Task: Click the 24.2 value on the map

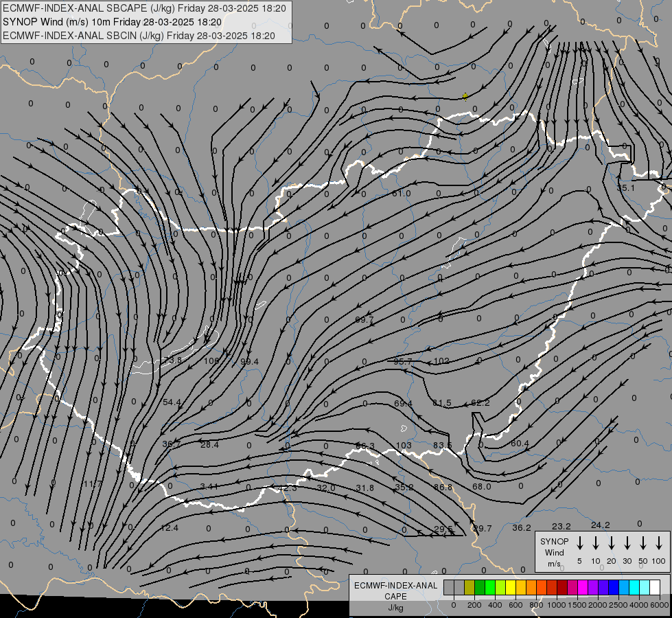Action: tap(601, 525)
